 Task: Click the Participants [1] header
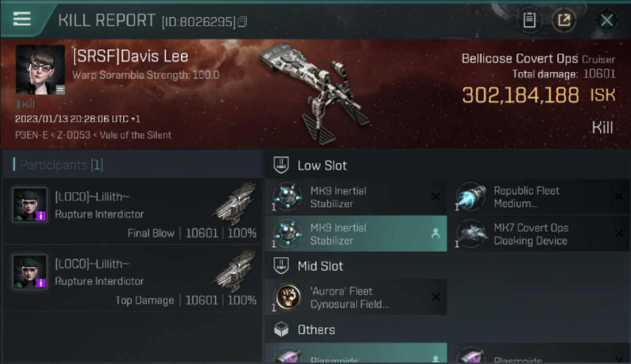pos(58,165)
